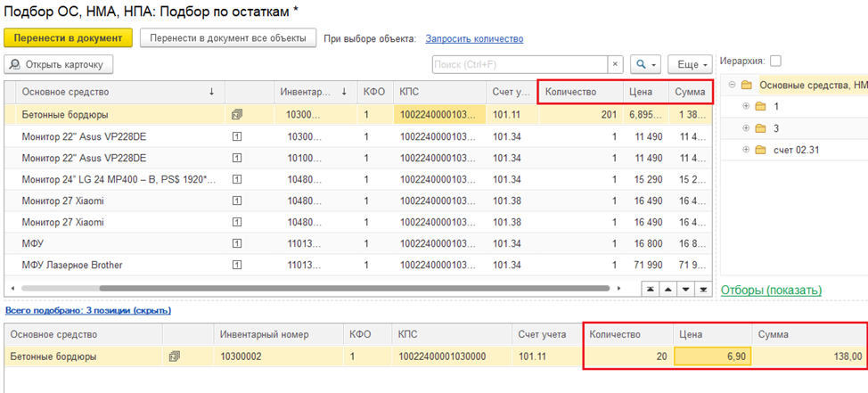Screen dimensions: 868x393
Task: Open the Запросить количество link
Action: [x=474, y=38]
